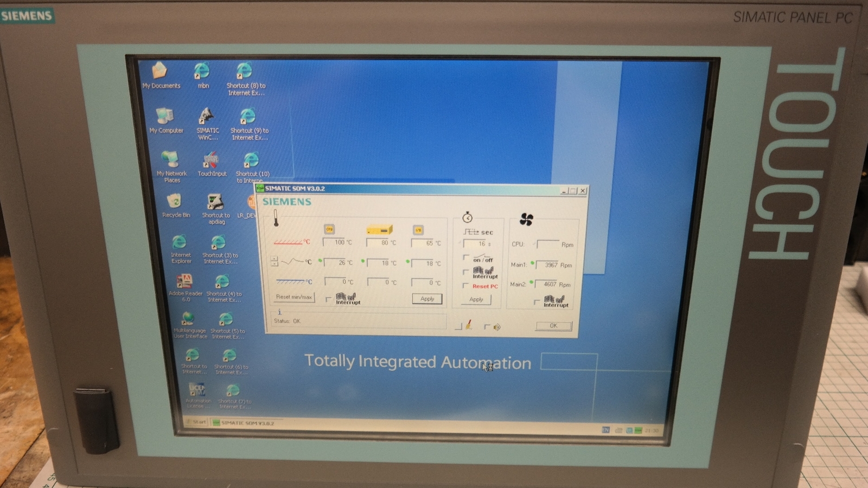Click Reset min/max button

point(293,297)
